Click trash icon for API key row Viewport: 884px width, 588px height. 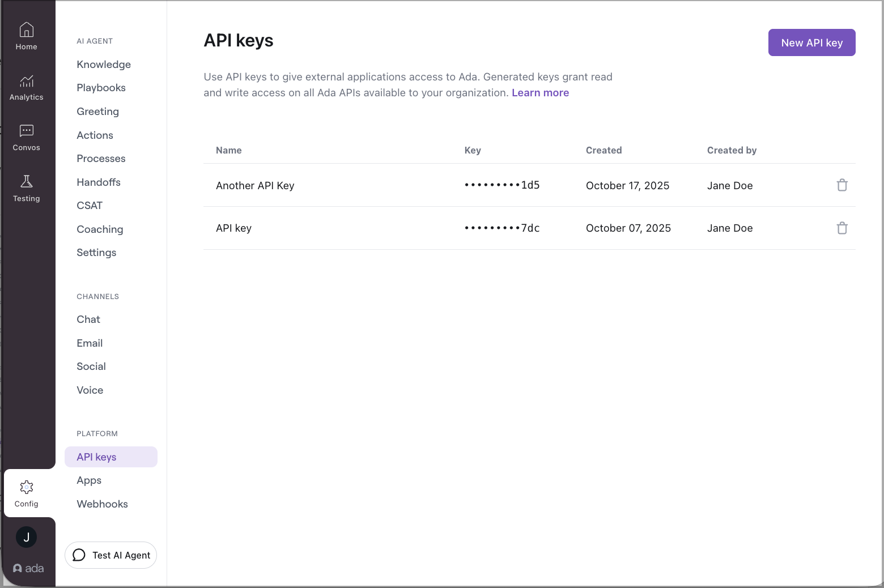pyautogui.click(x=842, y=228)
